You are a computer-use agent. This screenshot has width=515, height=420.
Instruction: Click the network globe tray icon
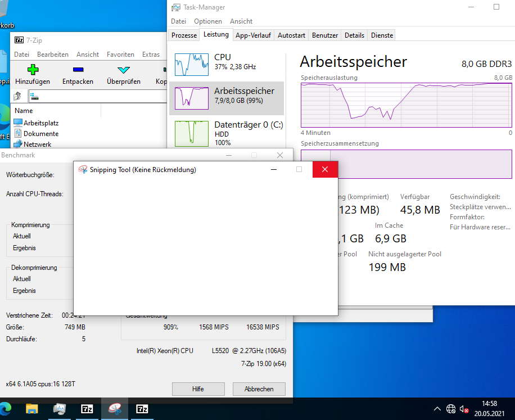pos(451,409)
